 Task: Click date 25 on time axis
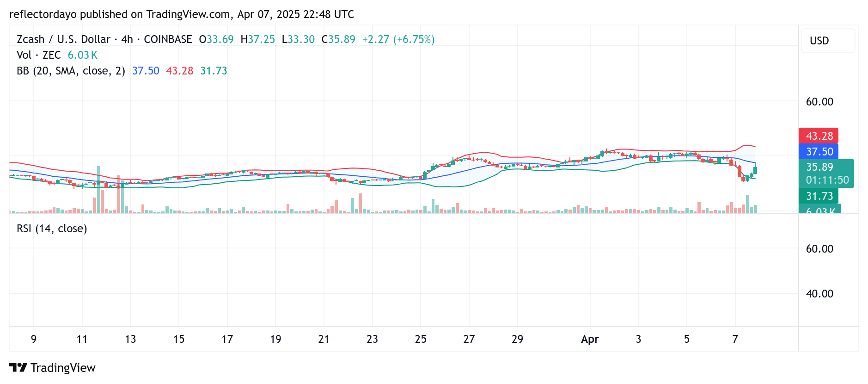(x=421, y=339)
